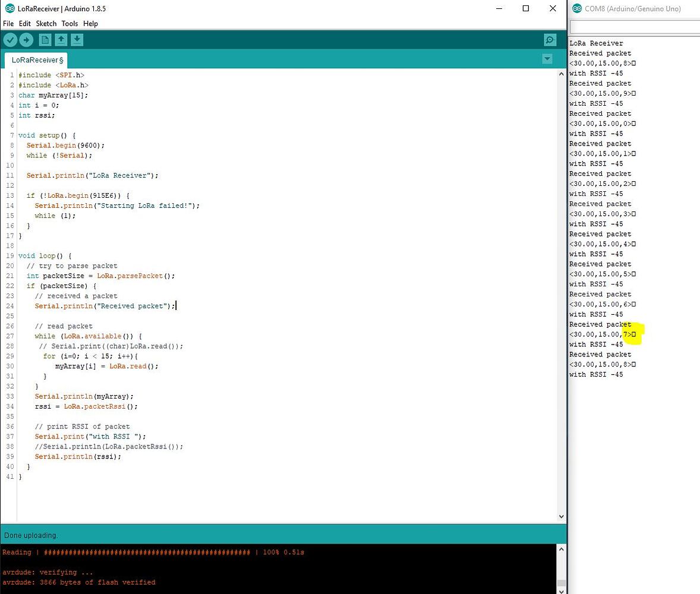Click the console output scrollbar
This screenshot has height=594, width=700.
point(561,570)
